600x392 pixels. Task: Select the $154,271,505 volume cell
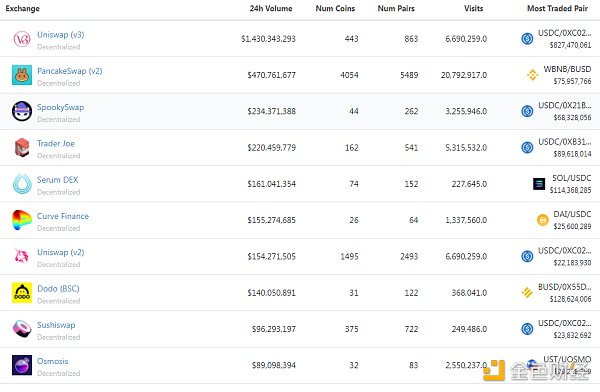click(271, 256)
